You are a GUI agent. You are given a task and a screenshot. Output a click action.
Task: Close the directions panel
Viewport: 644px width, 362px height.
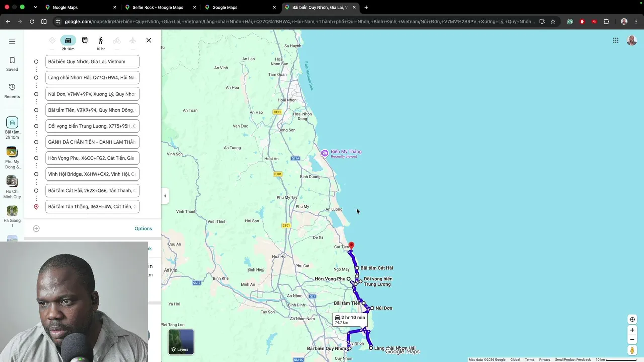pyautogui.click(x=149, y=40)
